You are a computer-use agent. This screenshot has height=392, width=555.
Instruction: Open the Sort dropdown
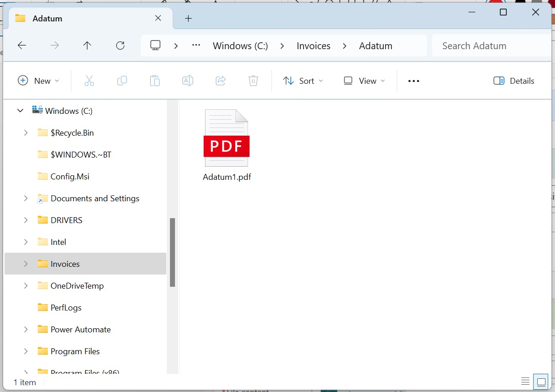click(303, 81)
